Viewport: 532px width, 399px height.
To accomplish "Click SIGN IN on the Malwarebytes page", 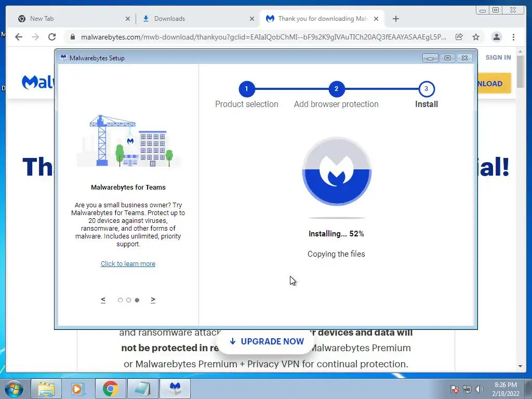I will point(498,57).
